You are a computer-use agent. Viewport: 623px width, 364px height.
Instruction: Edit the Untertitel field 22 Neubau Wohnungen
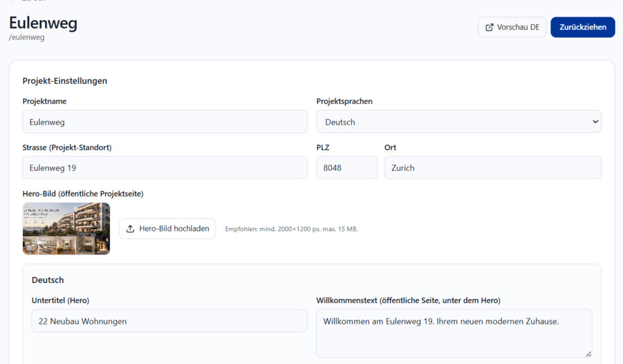pos(170,320)
